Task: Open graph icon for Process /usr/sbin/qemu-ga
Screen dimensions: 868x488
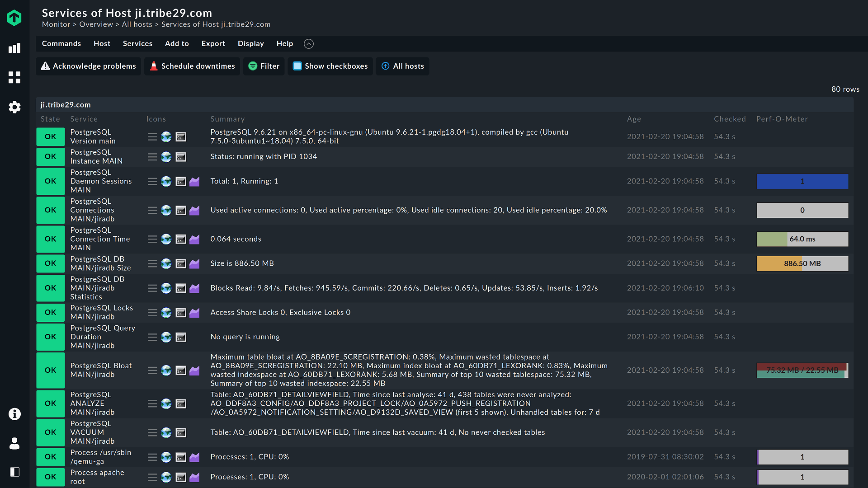Action: [x=194, y=457]
